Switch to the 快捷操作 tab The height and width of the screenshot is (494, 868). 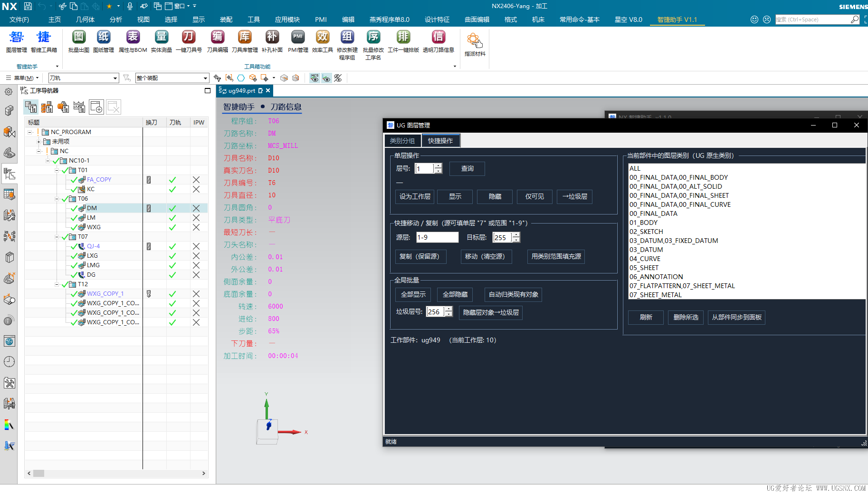pyautogui.click(x=440, y=141)
